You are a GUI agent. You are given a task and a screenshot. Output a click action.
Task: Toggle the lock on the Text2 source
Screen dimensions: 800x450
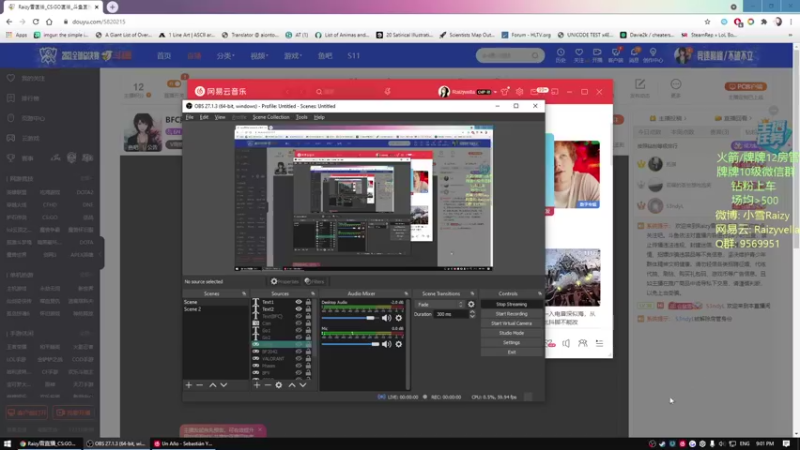point(308,309)
